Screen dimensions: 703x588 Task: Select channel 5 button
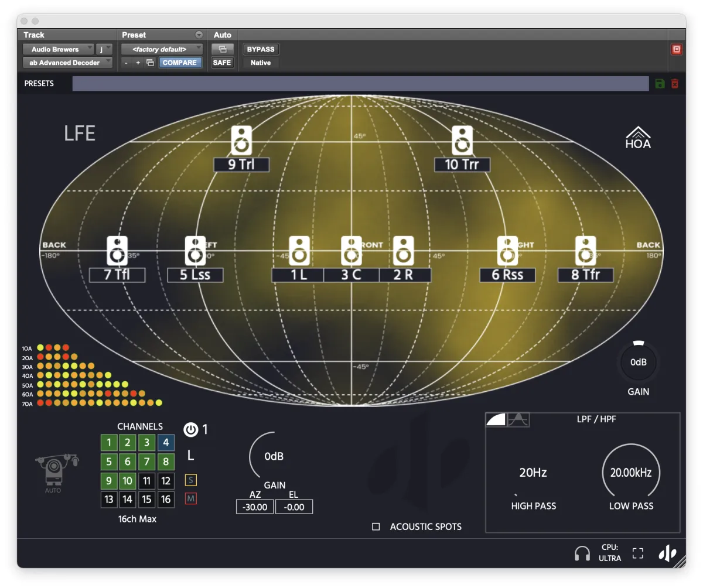[x=108, y=461]
